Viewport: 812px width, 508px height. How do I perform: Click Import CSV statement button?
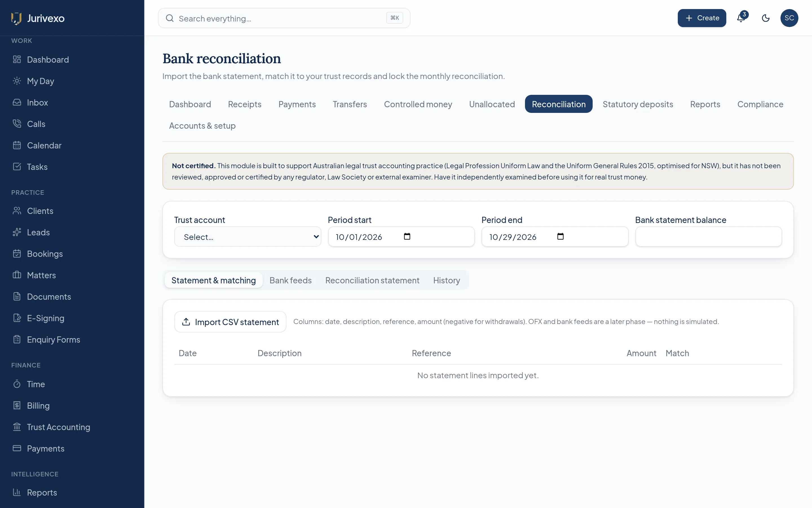click(x=230, y=322)
